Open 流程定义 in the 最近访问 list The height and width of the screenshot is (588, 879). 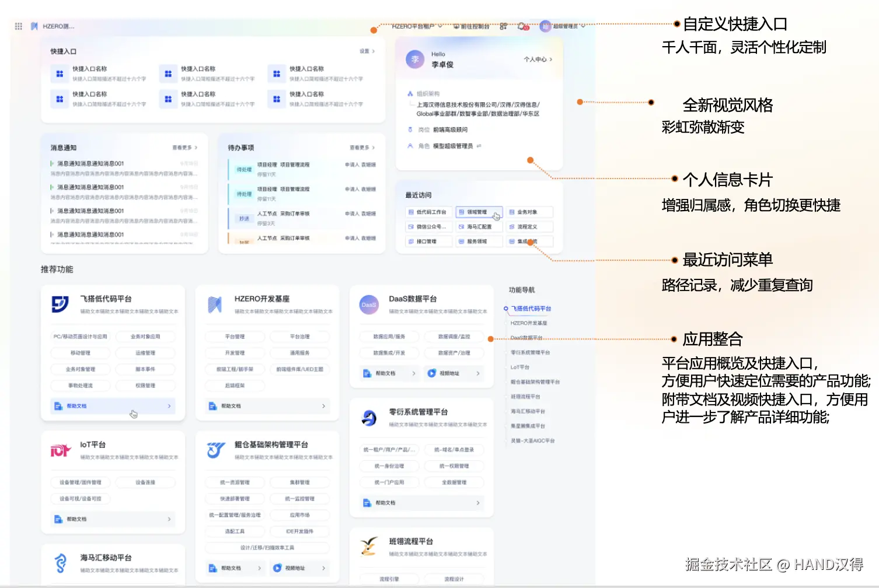point(529,227)
